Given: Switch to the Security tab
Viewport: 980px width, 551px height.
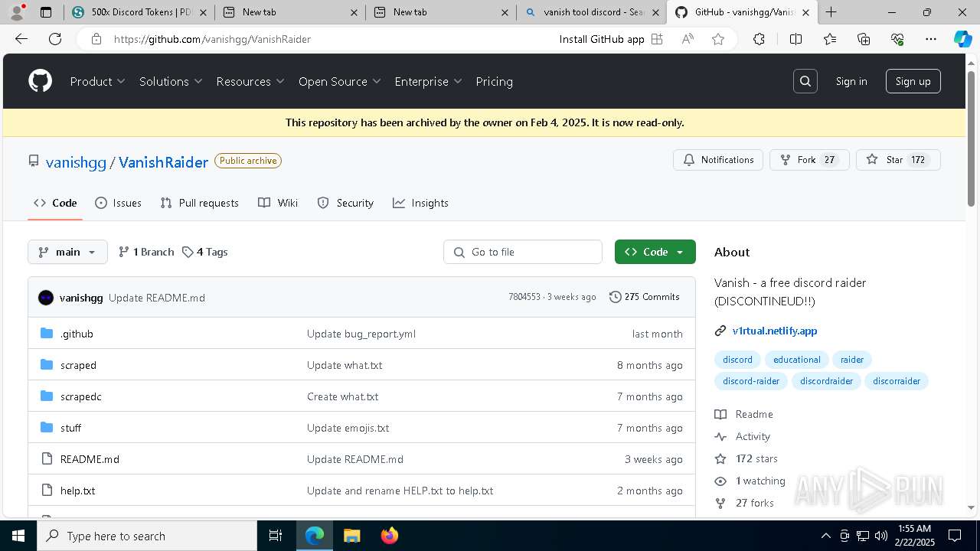Looking at the screenshot, I should click(345, 203).
